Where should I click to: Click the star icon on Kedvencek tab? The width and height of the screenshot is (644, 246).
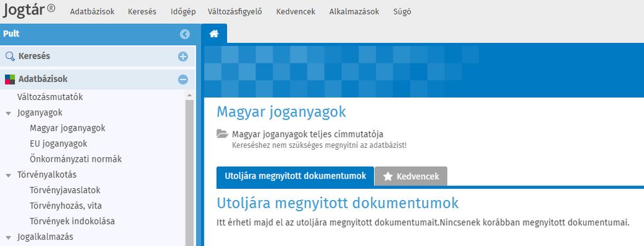pyautogui.click(x=387, y=177)
